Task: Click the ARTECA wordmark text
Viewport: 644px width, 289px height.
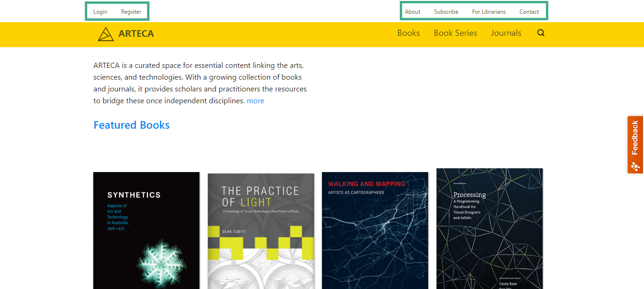Action: point(136,33)
